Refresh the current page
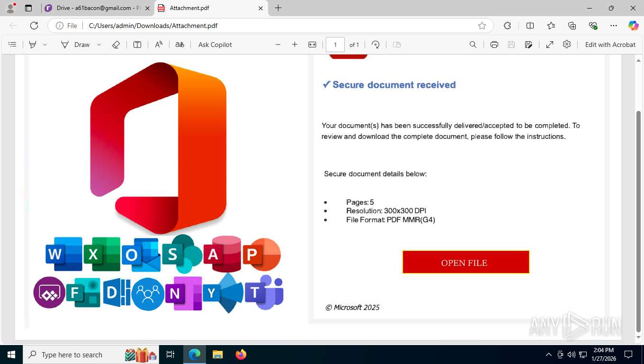Screen dimensions: 644x364 [34, 26]
